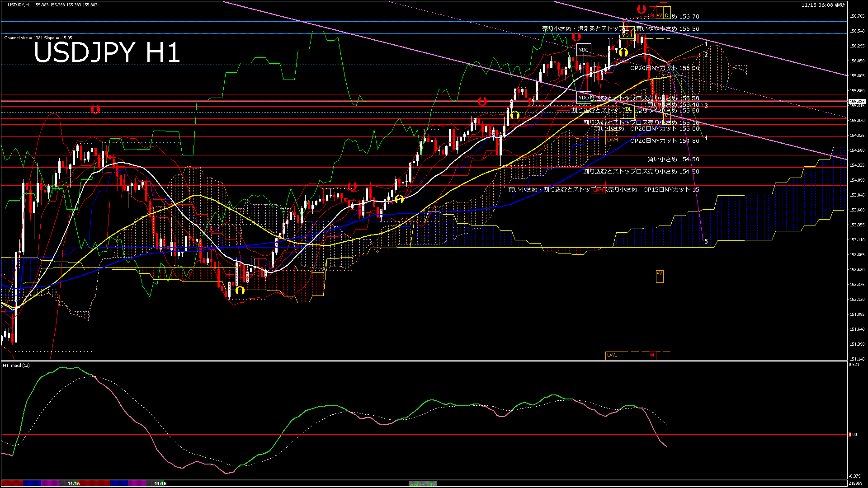Image resolution: width=868 pixels, height=488 pixels.
Task: Click the W box near the 152.620 level
Action: pos(660,276)
